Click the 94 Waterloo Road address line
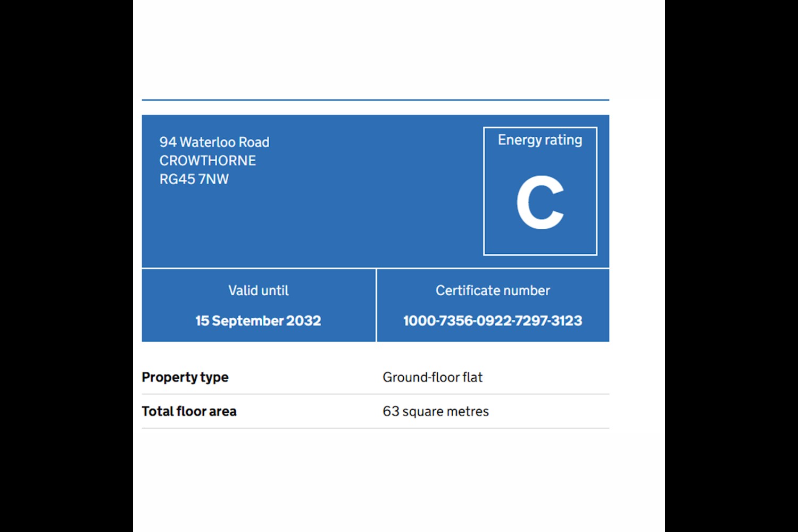Image resolution: width=798 pixels, height=532 pixels. (x=214, y=142)
